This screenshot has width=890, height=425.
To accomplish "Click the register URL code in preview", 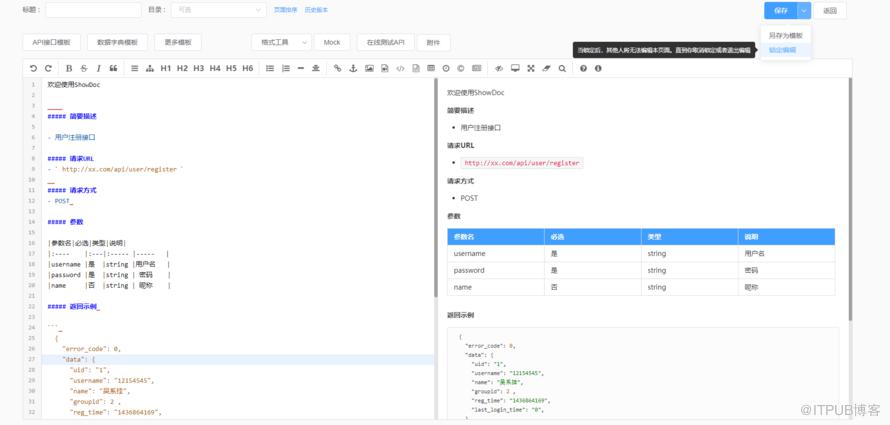I will (x=522, y=163).
